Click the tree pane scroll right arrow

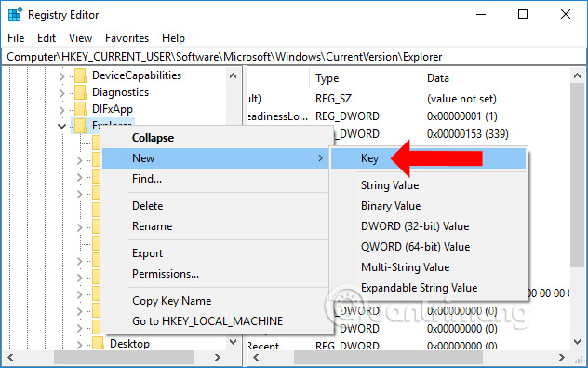pyautogui.click(x=218, y=357)
